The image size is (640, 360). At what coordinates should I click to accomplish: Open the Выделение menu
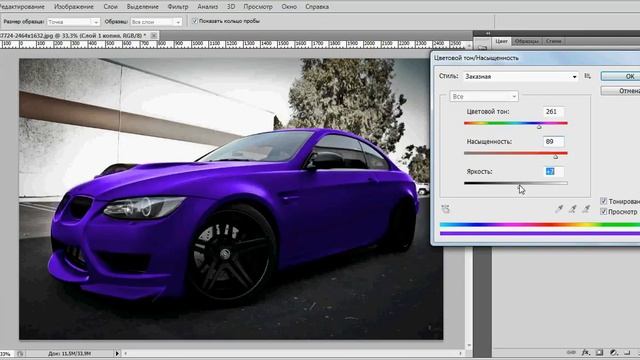142,7
